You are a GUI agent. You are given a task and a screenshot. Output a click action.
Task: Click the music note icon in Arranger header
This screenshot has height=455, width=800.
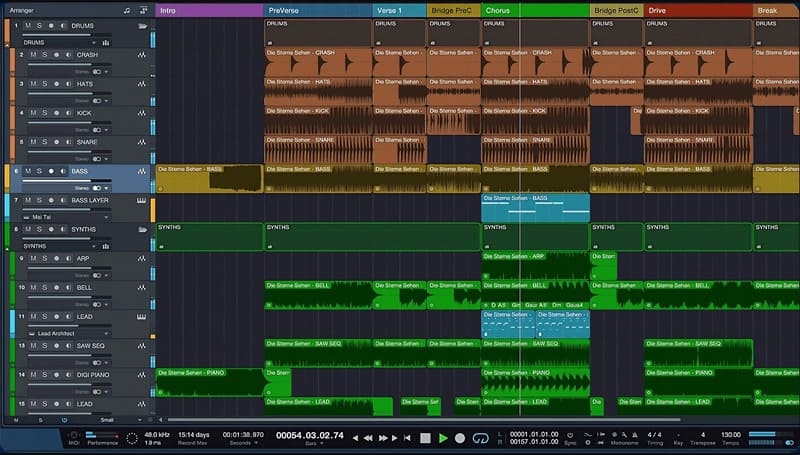pyautogui.click(x=126, y=10)
